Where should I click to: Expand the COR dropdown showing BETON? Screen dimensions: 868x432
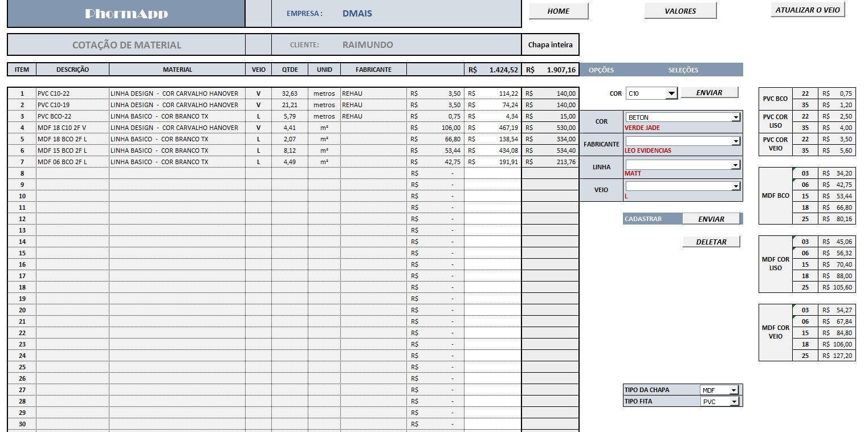[x=736, y=117]
